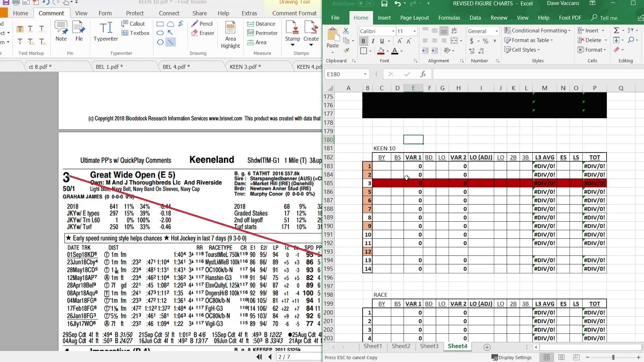
Task: Open the Formulas tab in Excel
Action: [449, 18]
